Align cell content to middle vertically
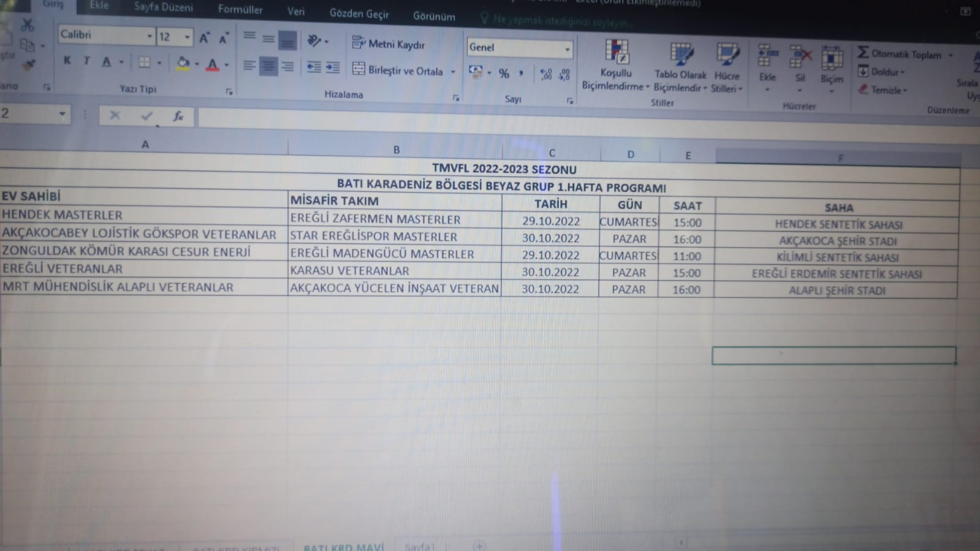 268,39
